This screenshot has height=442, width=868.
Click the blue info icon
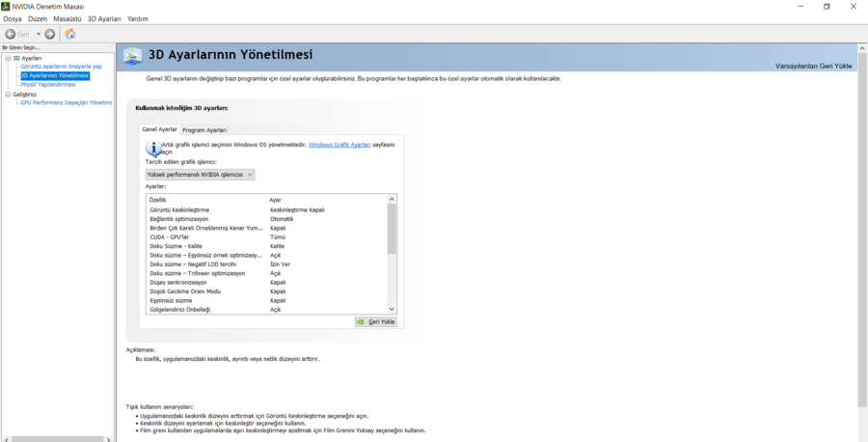[x=152, y=149]
